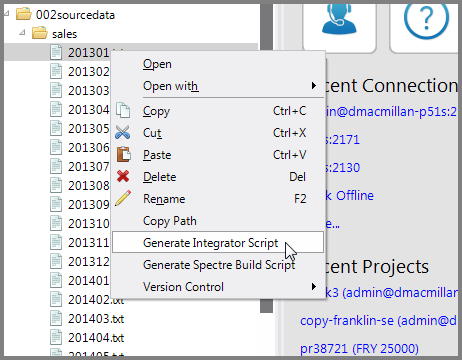Click the file icon next to 201309
This screenshot has height=360, width=462.
[56, 204]
